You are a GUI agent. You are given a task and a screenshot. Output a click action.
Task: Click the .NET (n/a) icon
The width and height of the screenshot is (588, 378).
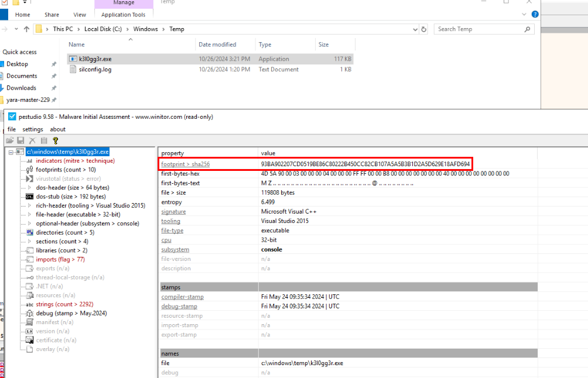click(30, 287)
